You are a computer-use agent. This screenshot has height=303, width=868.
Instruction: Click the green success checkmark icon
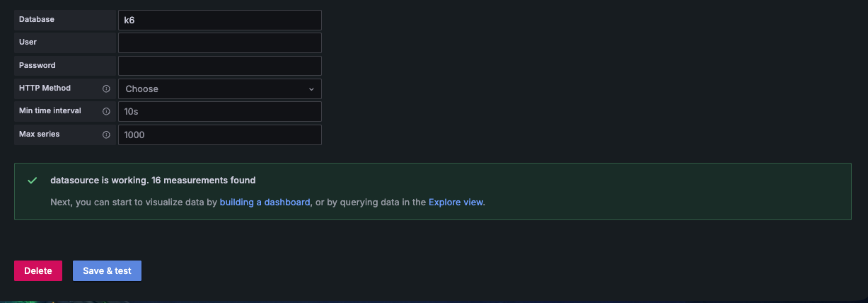tap(32, 181)
